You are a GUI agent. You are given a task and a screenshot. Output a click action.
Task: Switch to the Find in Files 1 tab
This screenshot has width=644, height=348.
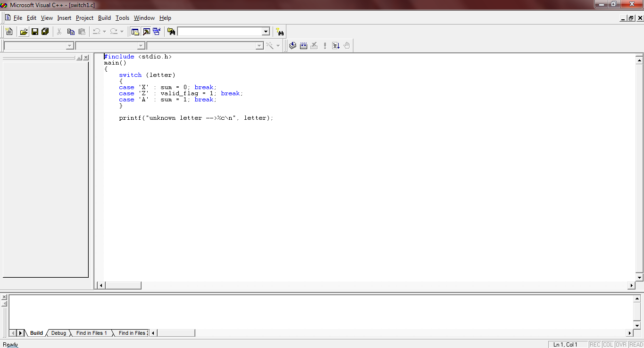pos(92,333)
